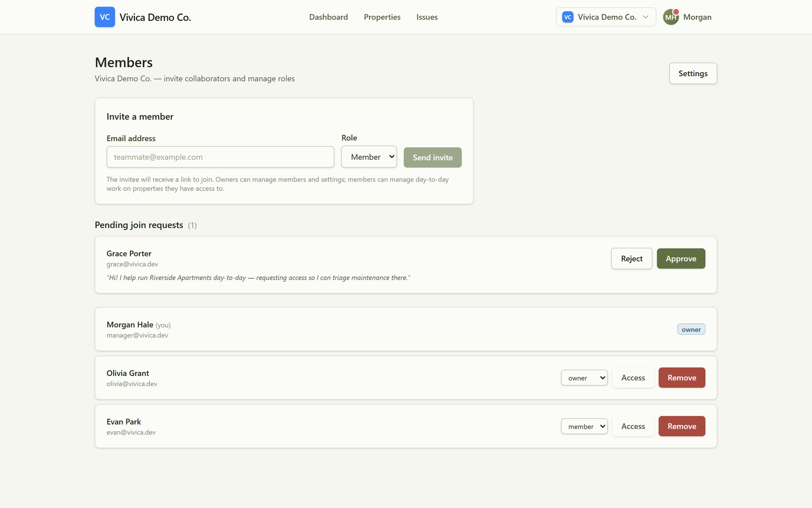Click the evan@vivica.dev email
The height and width of the screenshot is (508, 812).
(131, 432)
